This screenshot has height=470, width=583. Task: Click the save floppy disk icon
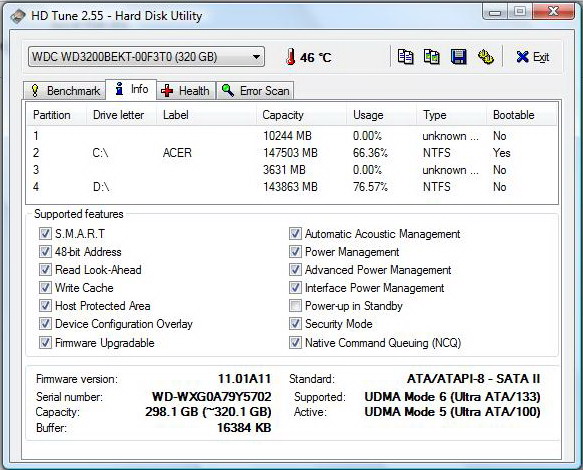click(458, 57)
